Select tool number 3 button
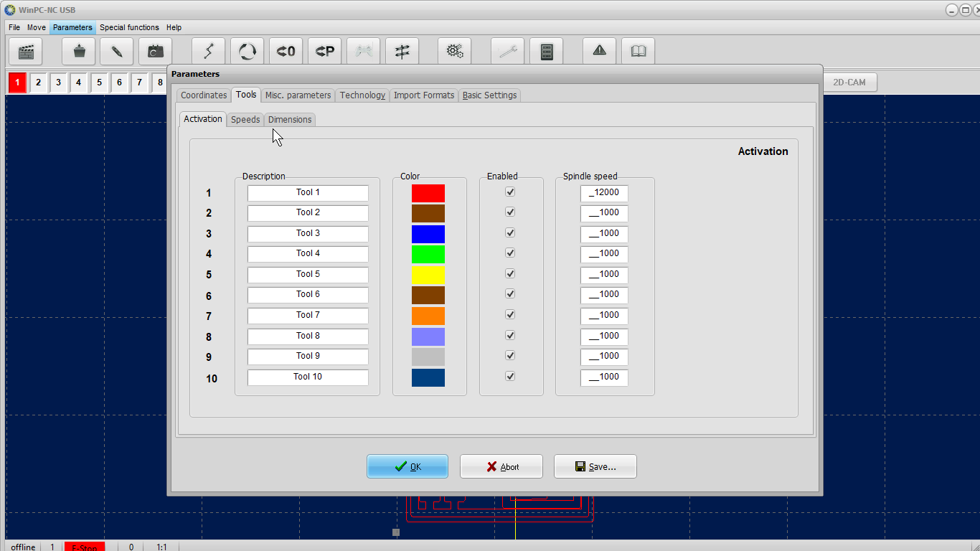The width and height of the screenshot is (980, 551). pos(58,83)
